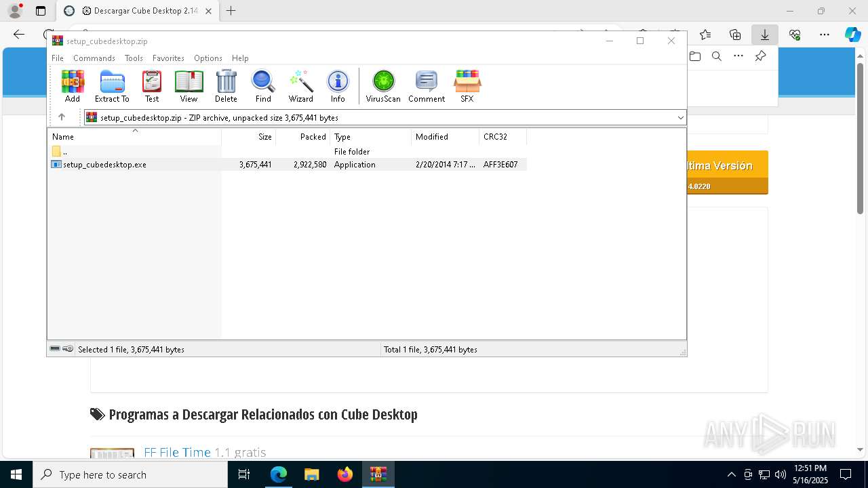
Task: Pin the downloads flyout
Action: 760,56
